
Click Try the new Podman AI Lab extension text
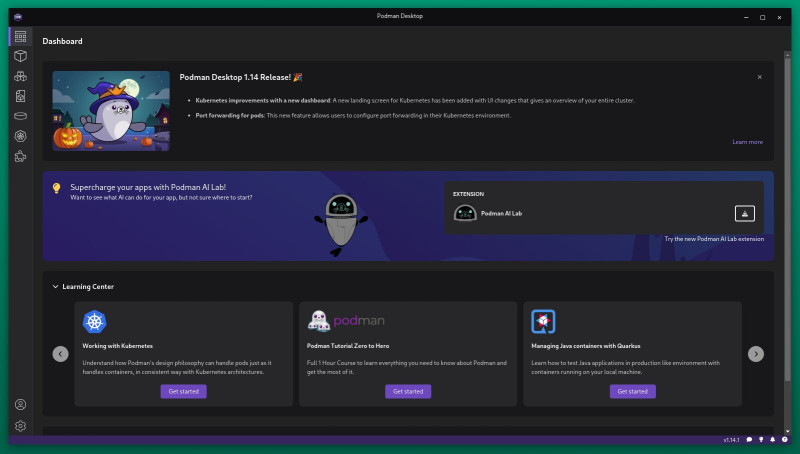[x=714, y=239]
